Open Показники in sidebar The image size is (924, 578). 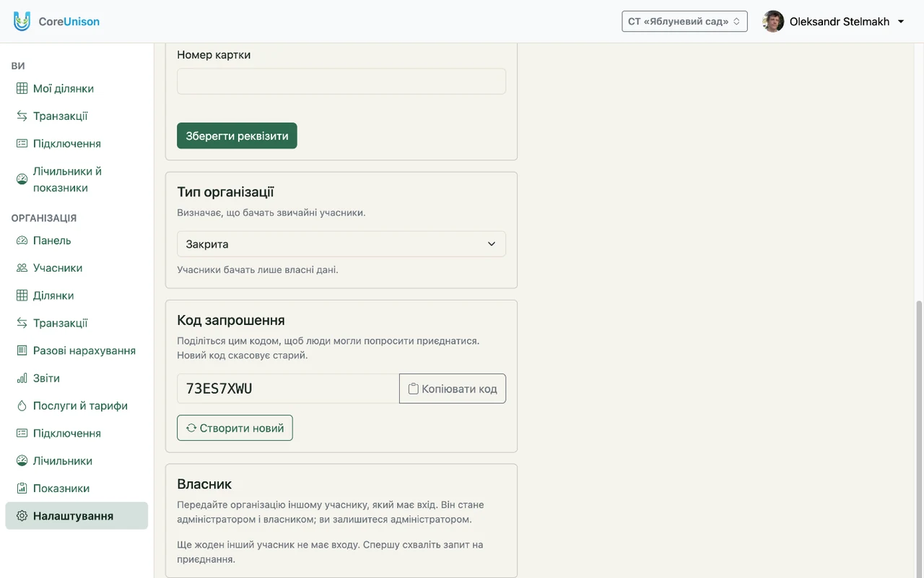coord(77,488)
